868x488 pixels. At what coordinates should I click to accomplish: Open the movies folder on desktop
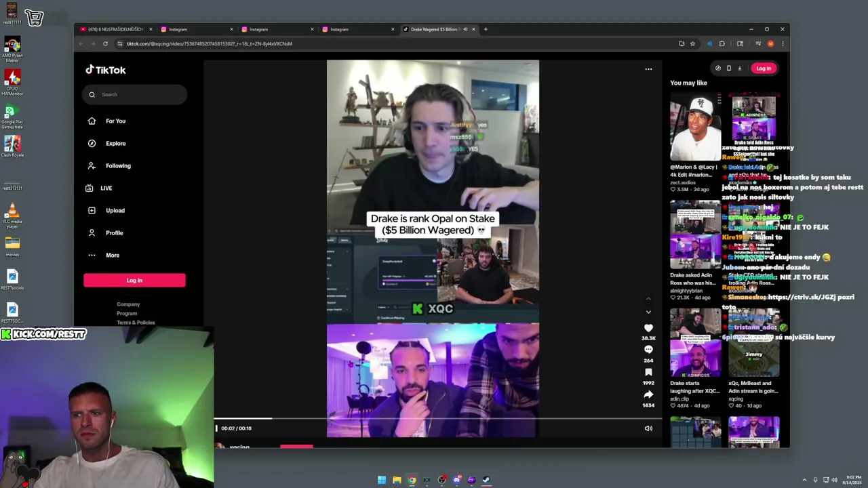12,247
